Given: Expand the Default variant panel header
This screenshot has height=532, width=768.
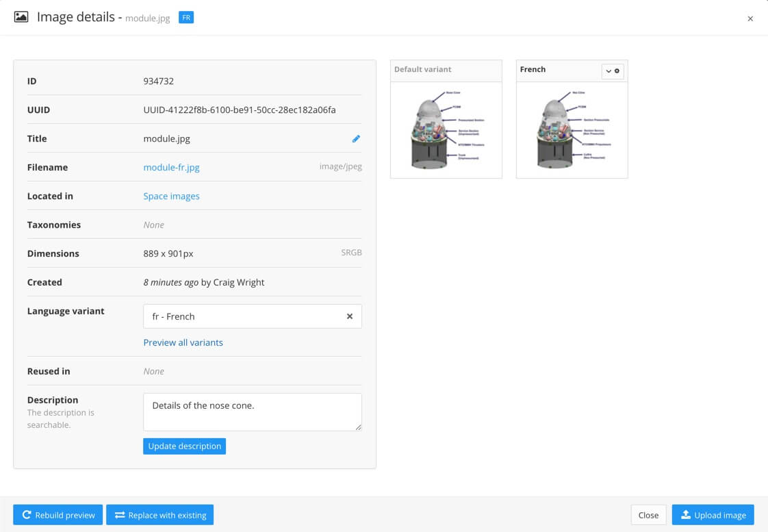Looking at the screenshot, I should pos(446,69).
